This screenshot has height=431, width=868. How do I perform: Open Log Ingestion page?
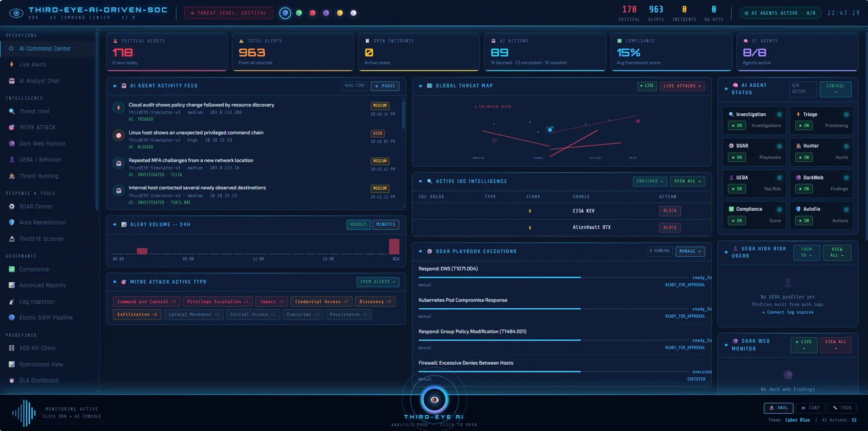(37, 302)
